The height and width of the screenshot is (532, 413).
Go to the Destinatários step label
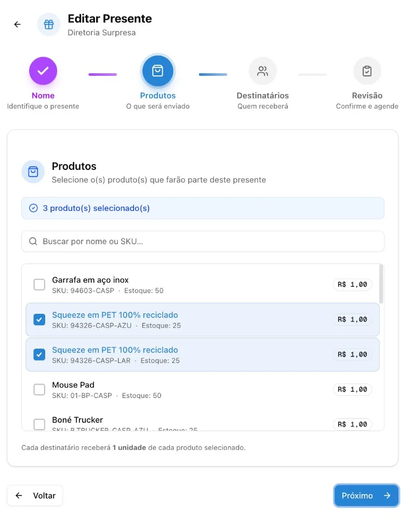pyautogui.click(x=263, y=96)
